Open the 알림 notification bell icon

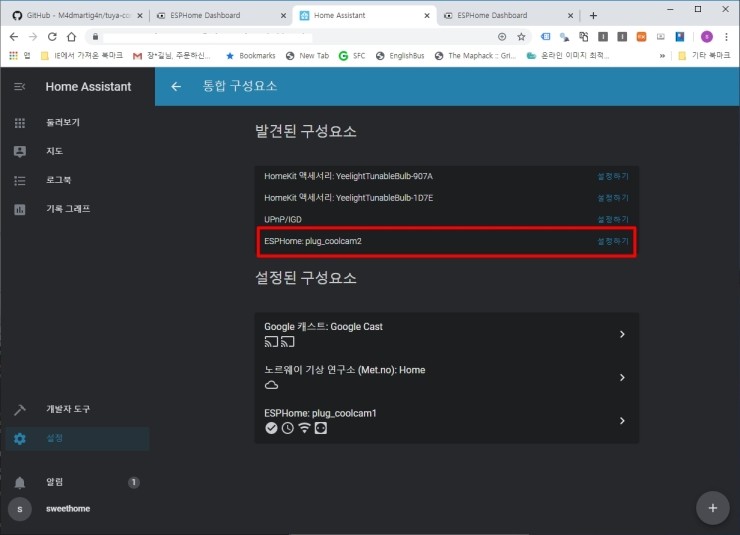pos(19,482)
